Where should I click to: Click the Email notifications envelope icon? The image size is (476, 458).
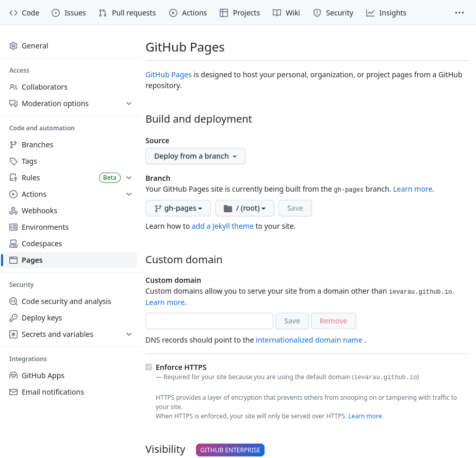pos(13,392)
